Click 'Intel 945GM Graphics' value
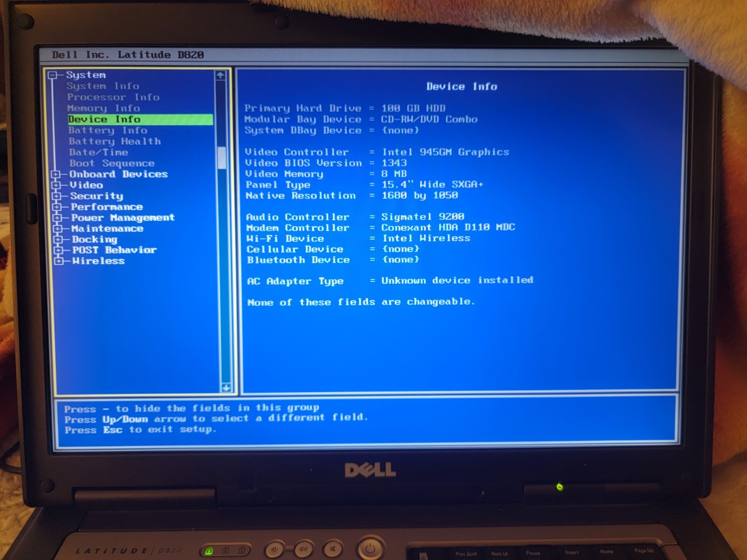This screenshot has height=560, width=747. point(445,152)
